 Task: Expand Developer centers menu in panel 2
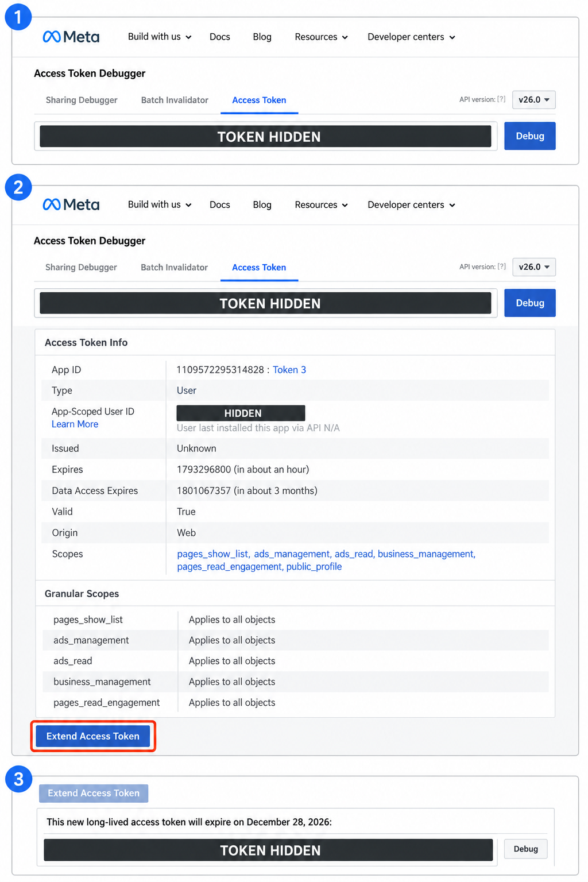click(x=411, y=204)
